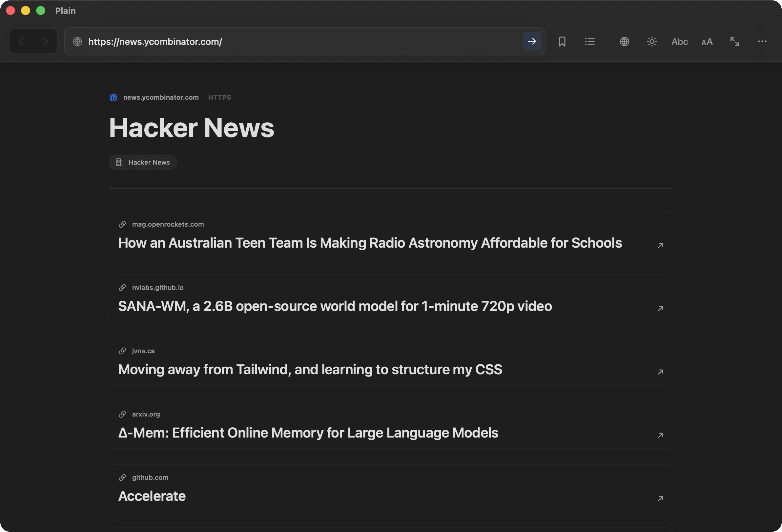Go forward with the forward arrow

(x=45, y=41)
